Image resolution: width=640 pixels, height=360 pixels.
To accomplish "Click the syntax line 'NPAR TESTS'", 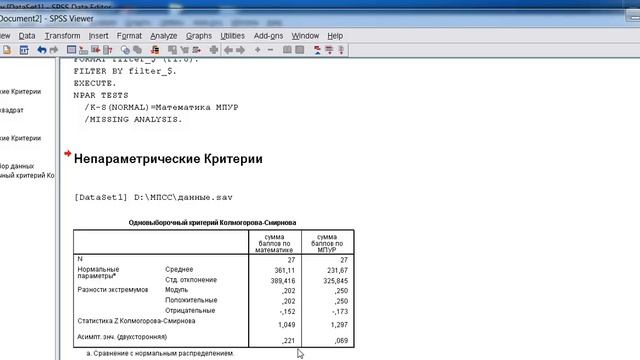I will click(101, 95).
